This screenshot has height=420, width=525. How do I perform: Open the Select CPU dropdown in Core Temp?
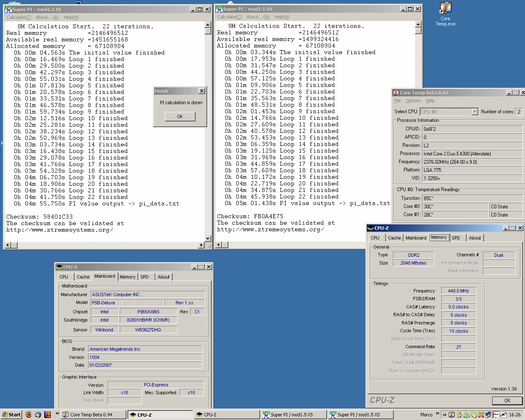(x=475, y=112)
